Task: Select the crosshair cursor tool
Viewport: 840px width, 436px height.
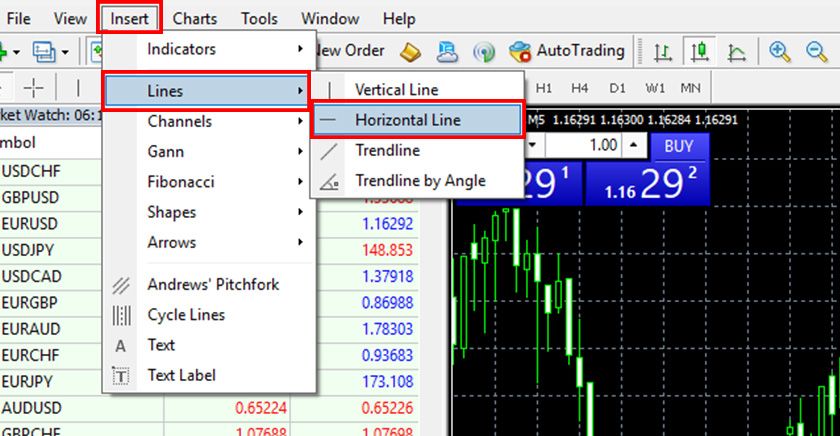Action: [34, 86]
